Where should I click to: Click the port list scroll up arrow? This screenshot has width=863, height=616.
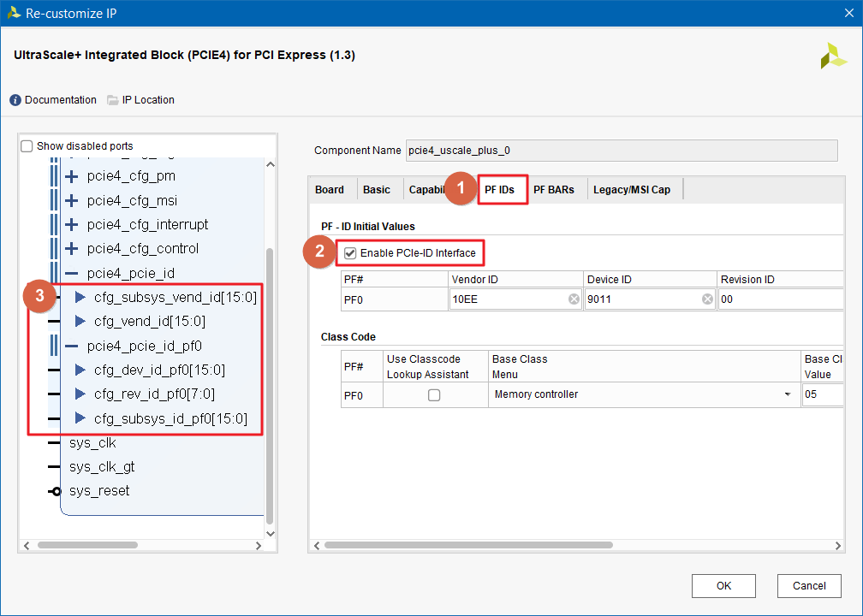(271, 164)
